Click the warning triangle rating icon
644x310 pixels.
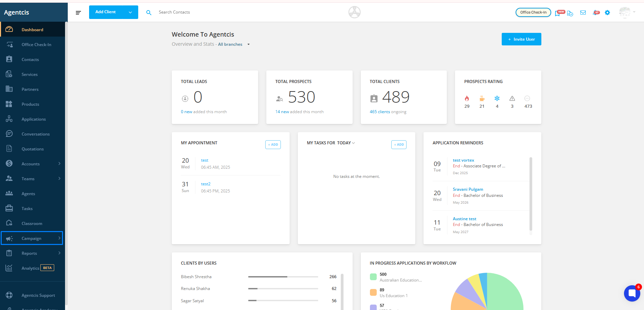point(512,98)
